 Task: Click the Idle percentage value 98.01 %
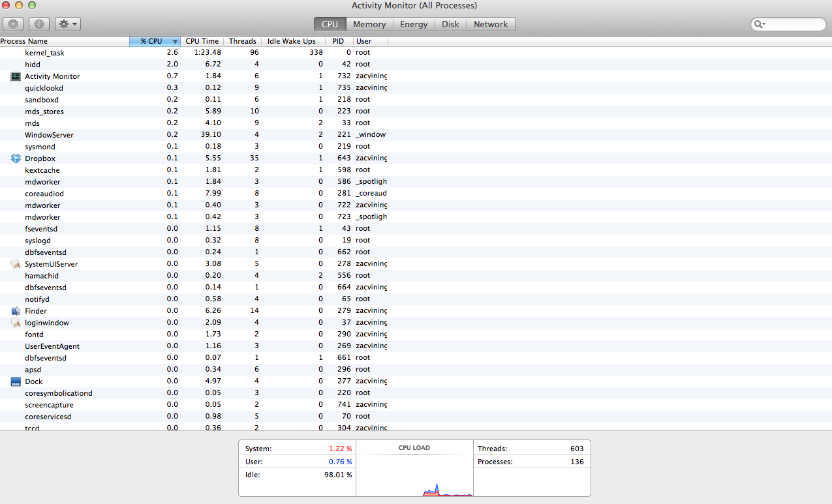pos(337,475)
